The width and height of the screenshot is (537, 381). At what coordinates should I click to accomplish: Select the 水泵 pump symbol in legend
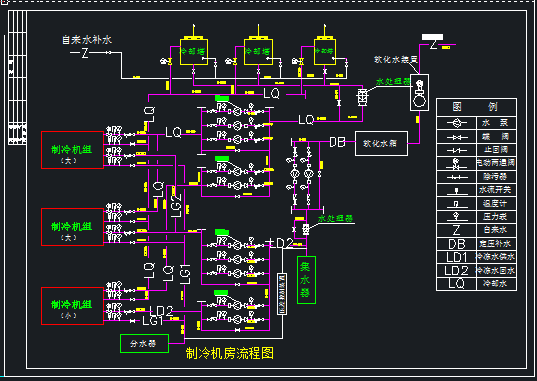point(457,123)
